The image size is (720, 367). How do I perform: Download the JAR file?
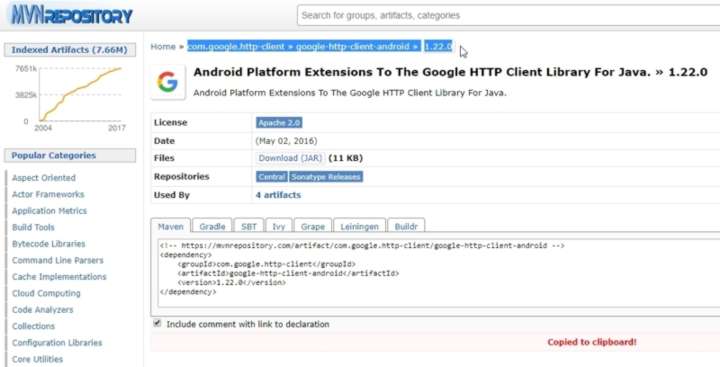290,158
